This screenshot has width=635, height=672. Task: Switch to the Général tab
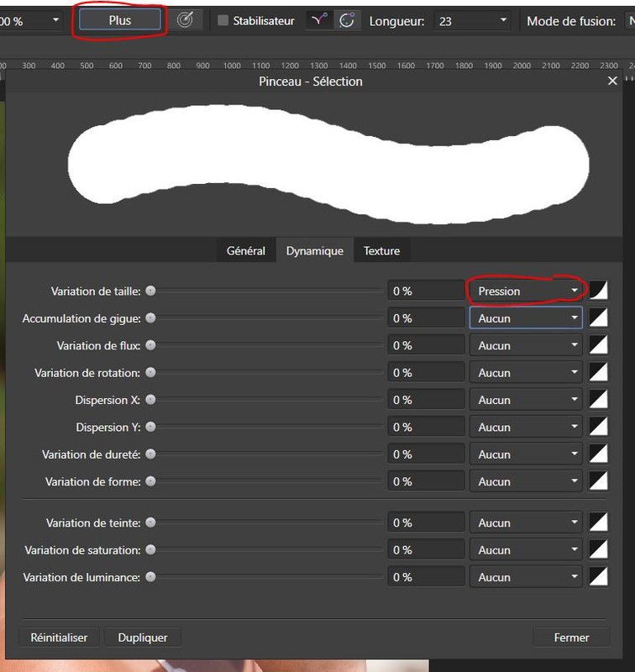coord(245,250)
